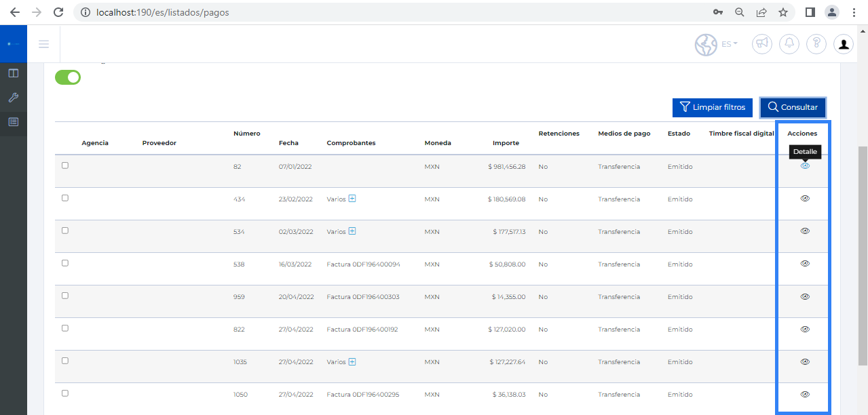Click the wrench tools sidebar icon

(x=13, y=98)
